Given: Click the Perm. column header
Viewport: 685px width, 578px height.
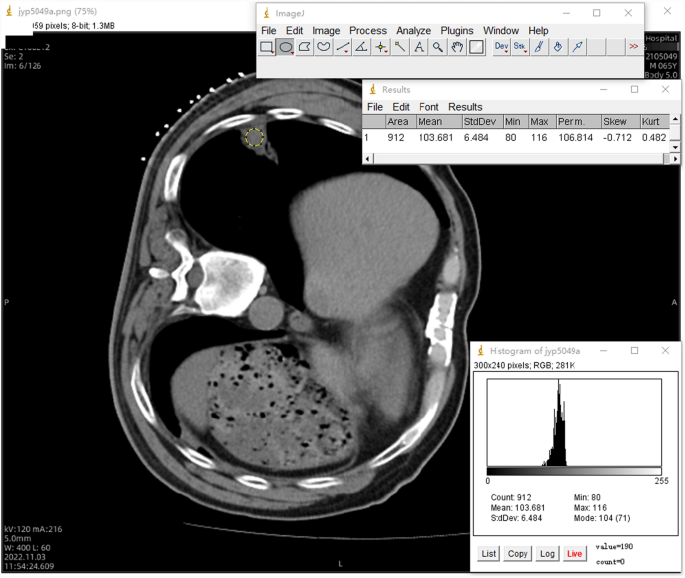Looking at the screenshot, I should pyautogui.click(x=578, y=121).
